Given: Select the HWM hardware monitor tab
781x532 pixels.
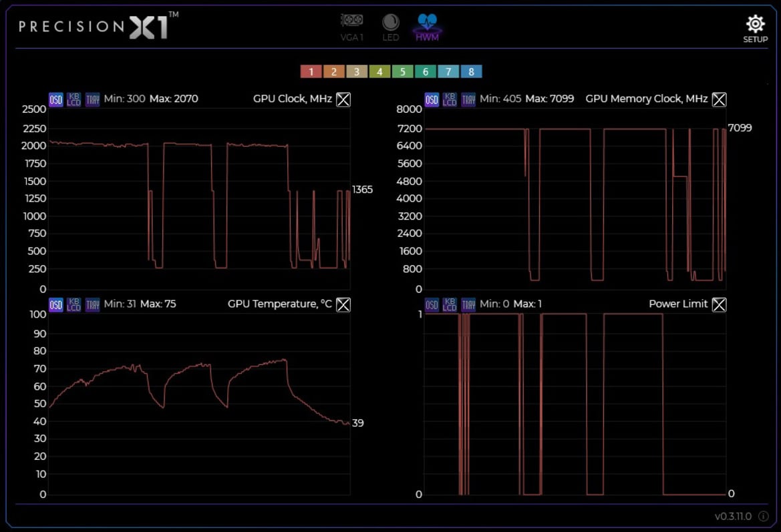Looking at the screenshot, I should (x=428, y=27).
